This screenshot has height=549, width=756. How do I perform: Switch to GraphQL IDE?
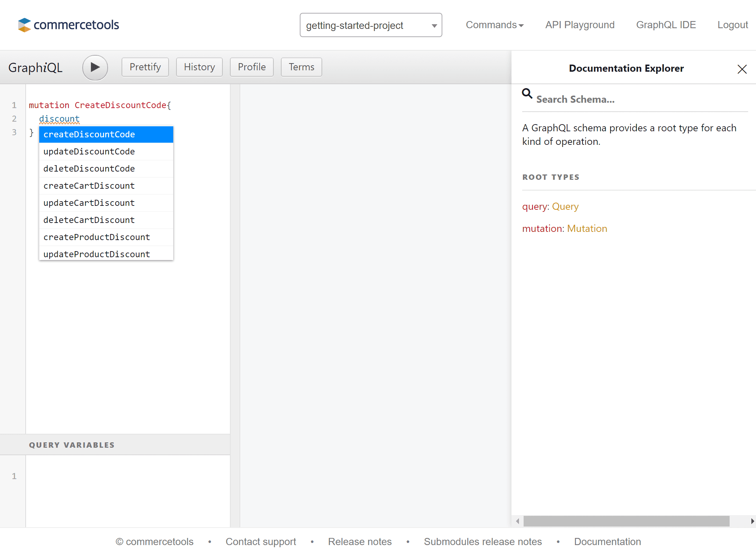tap(666, 25)
